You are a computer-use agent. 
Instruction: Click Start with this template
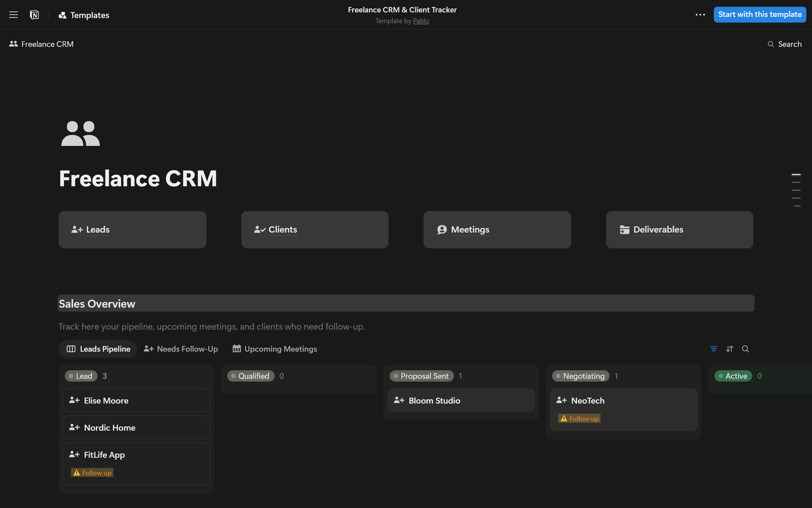pos(760,14)
